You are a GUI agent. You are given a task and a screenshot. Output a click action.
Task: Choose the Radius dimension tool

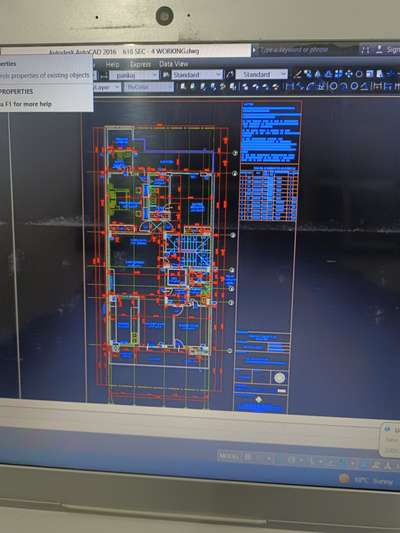point(333,86)
